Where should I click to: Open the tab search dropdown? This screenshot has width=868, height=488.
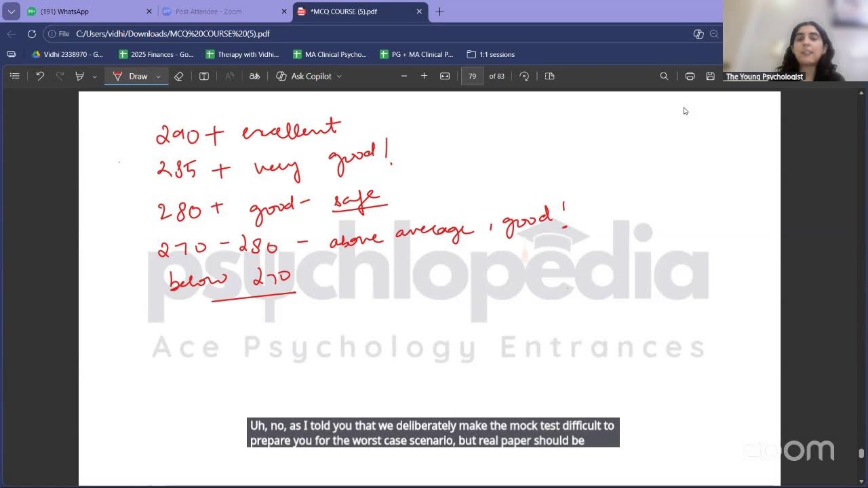click(11, 12)
